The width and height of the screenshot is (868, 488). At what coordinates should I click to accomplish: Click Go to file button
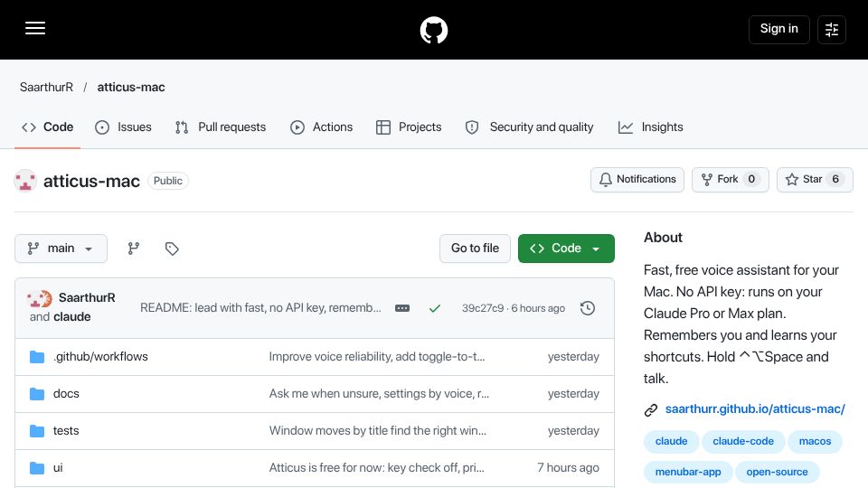pyautogui.click(x=475, y=249)
